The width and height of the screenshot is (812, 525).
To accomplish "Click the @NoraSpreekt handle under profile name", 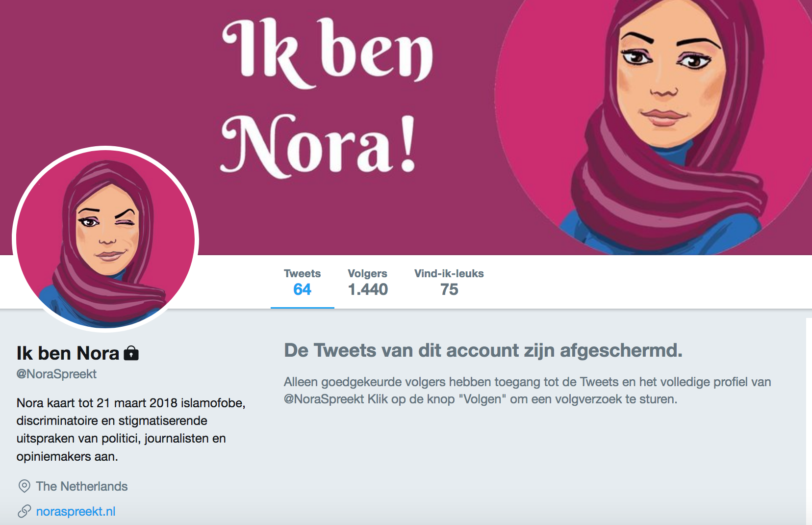I will click(x=56, y=374).
